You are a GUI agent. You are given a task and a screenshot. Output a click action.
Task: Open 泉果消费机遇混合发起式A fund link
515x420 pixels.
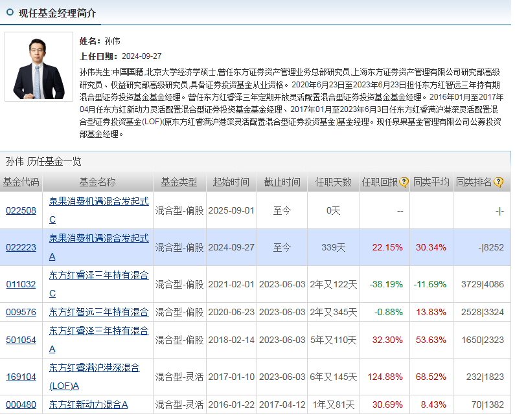(x=98, y=247)
